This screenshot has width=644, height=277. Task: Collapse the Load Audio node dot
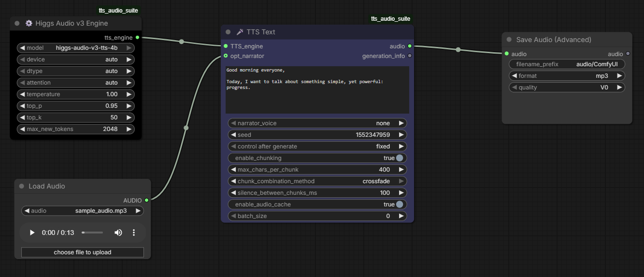(x=21, y=186)
